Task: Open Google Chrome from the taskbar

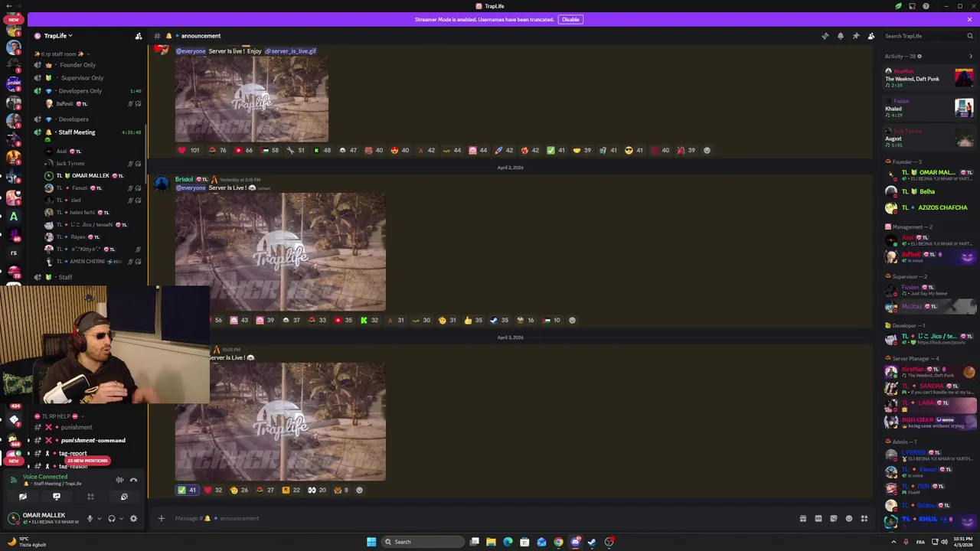Action: coord(558,542)
